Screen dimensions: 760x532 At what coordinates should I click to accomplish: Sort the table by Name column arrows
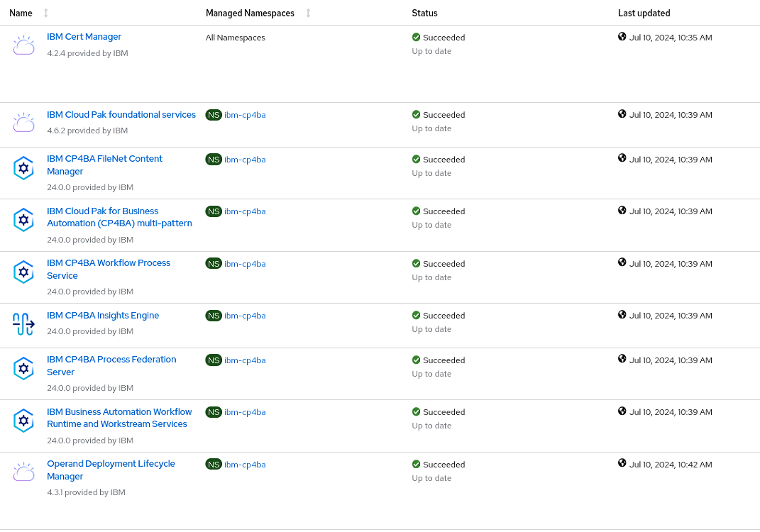click(46, 13)
